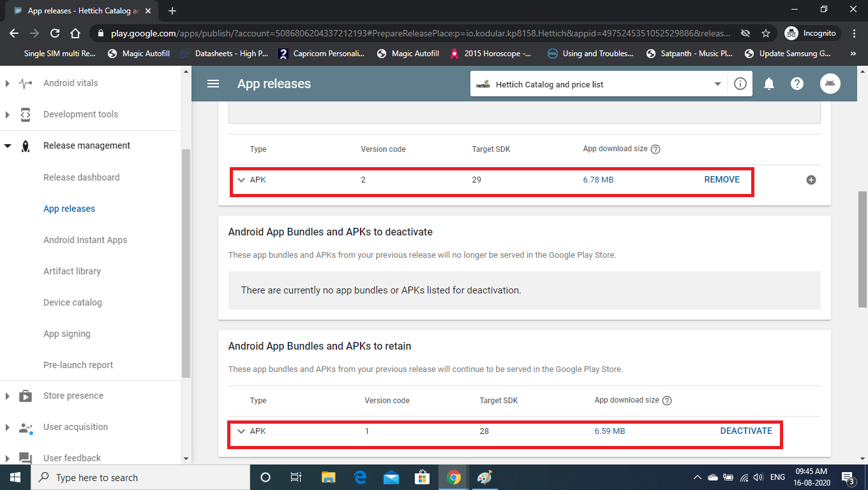This screenshot has height=490, width=868.
Task: Click the Android account avatar
Action: (830, 84)
